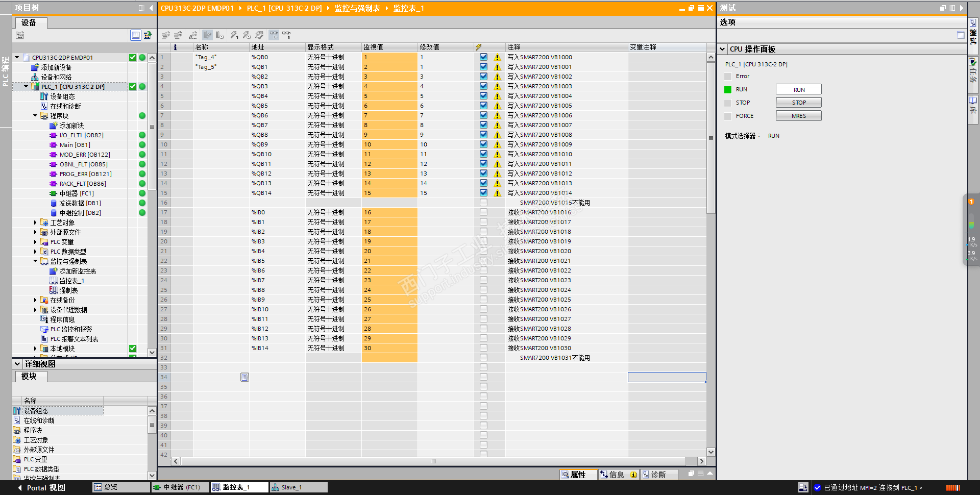The width and height of the screenshot is (980, 495).
Task: Click the add row toolbar icon
Action: click(178, 35)
